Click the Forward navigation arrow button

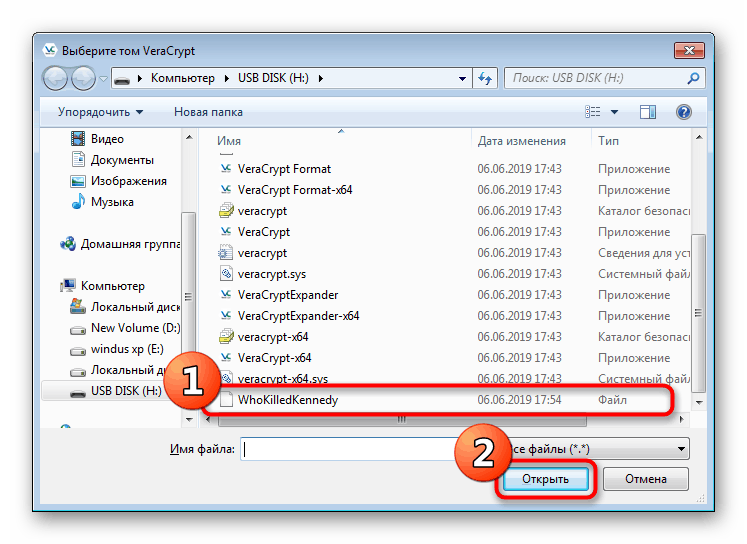click(x=84, y=78)
